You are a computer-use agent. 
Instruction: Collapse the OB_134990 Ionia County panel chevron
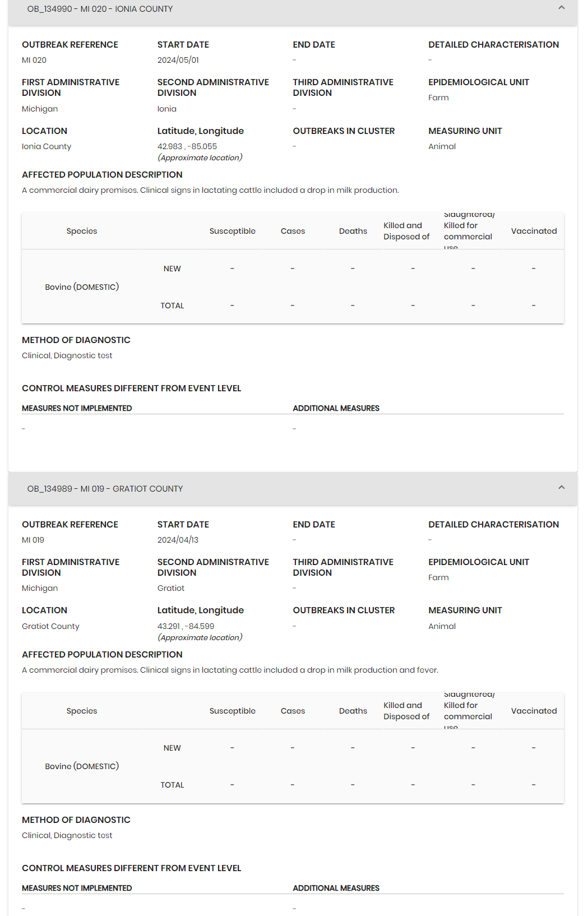coord(561,8)
